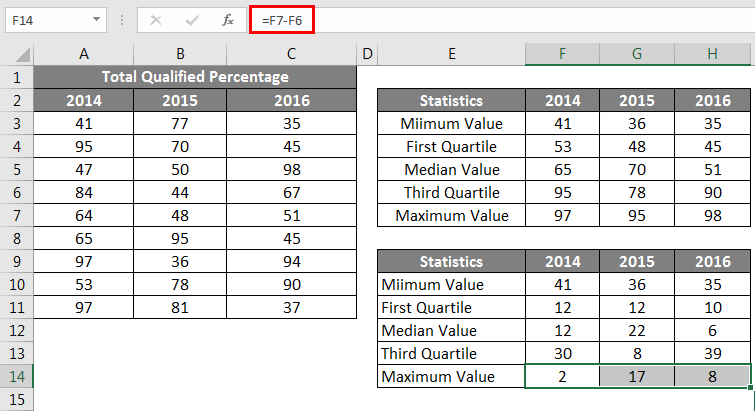Viewport: 755px width, 411px height.
Task: Click cell F6 with value 95
Action: pyautogui.click(x=562, y=193)
